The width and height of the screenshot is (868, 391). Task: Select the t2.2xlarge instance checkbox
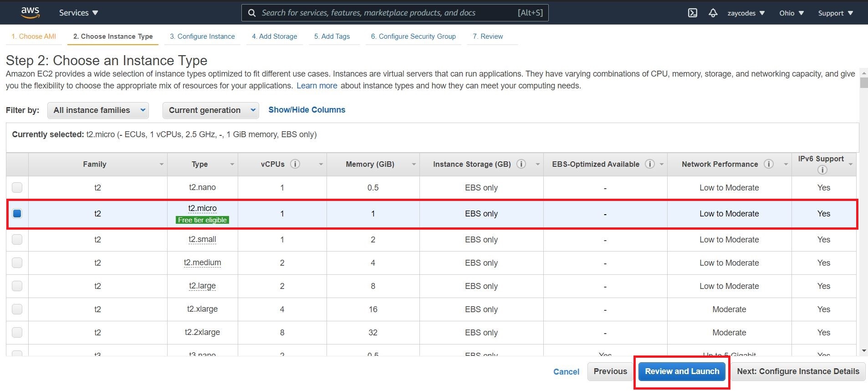coord(17,332)
